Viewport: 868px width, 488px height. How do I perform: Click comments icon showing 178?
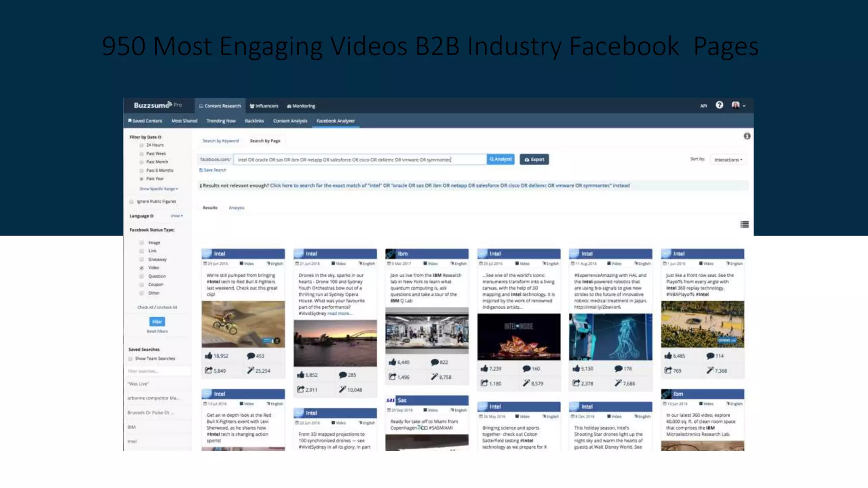click(619, 369)
